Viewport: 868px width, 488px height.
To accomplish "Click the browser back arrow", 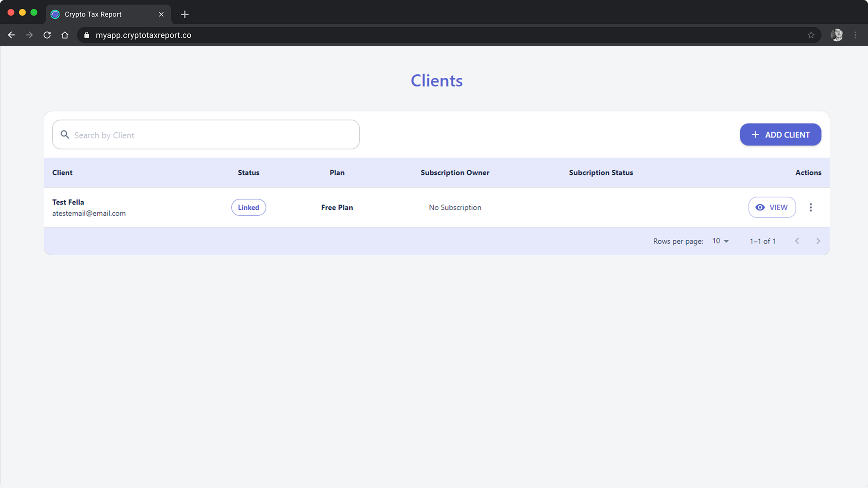I will coord(11,35).
